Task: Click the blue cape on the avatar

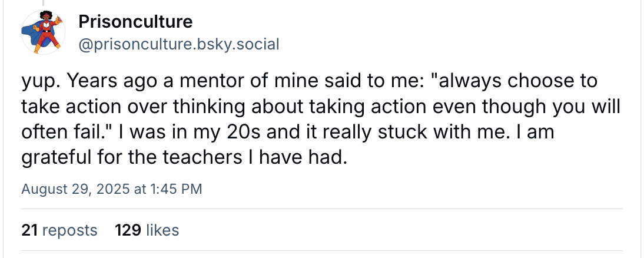Action: coord(28,35)
